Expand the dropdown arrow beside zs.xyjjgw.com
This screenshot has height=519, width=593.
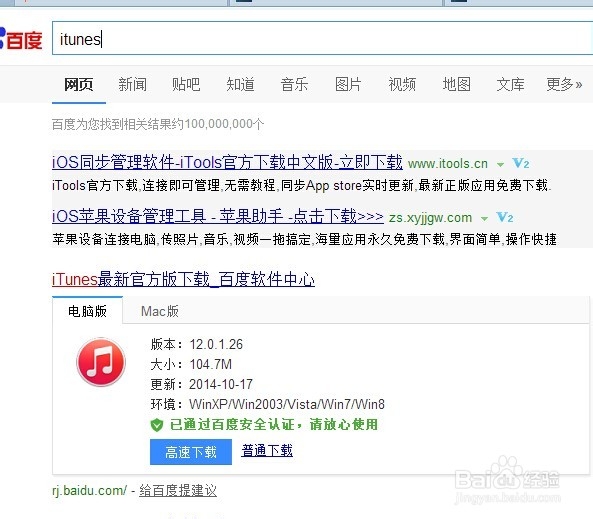coord(484,219)
